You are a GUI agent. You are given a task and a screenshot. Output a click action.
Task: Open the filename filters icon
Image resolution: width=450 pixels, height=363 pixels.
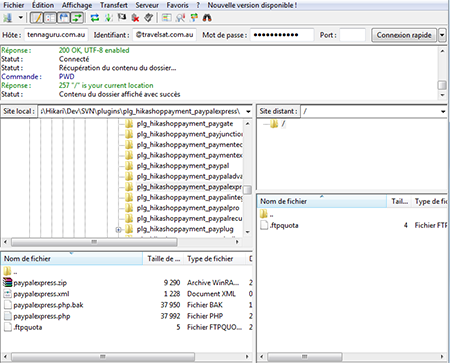(x=166, y=18)
